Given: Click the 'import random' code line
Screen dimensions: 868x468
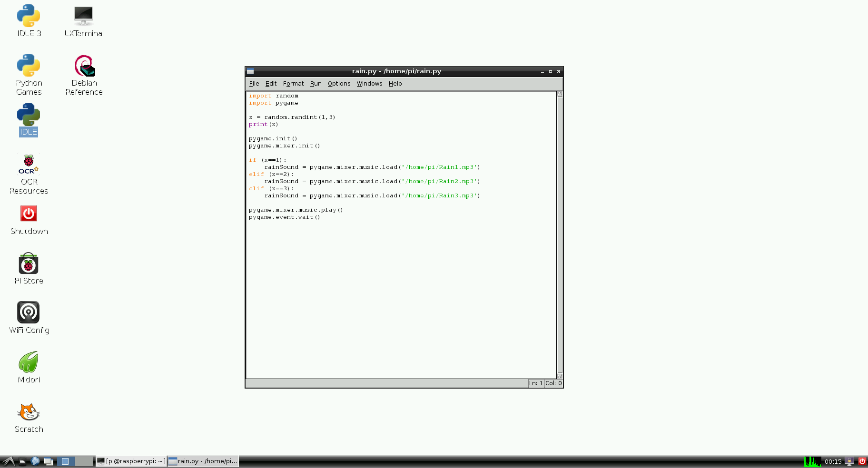Looking at the screenshot, I should click(274, 96).
